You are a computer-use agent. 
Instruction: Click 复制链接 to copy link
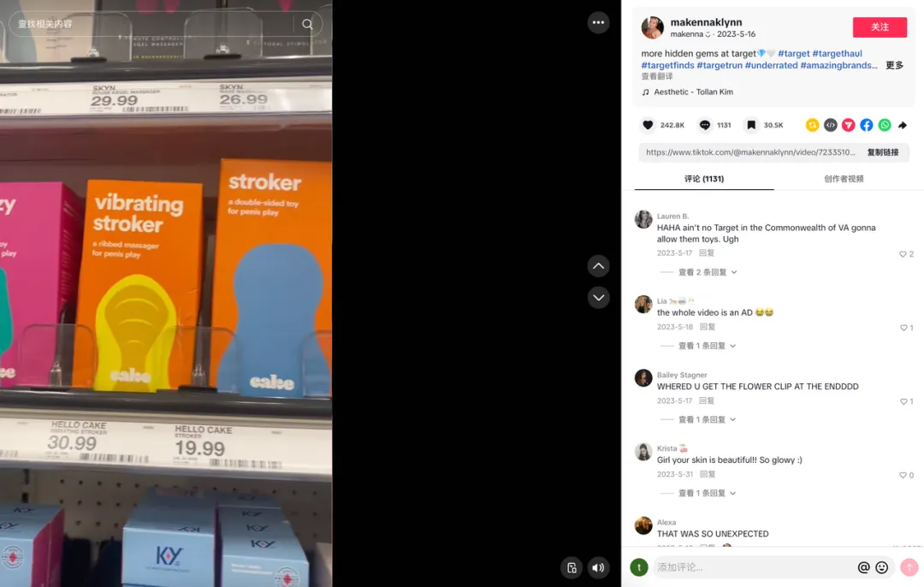[x=883, y=152]
